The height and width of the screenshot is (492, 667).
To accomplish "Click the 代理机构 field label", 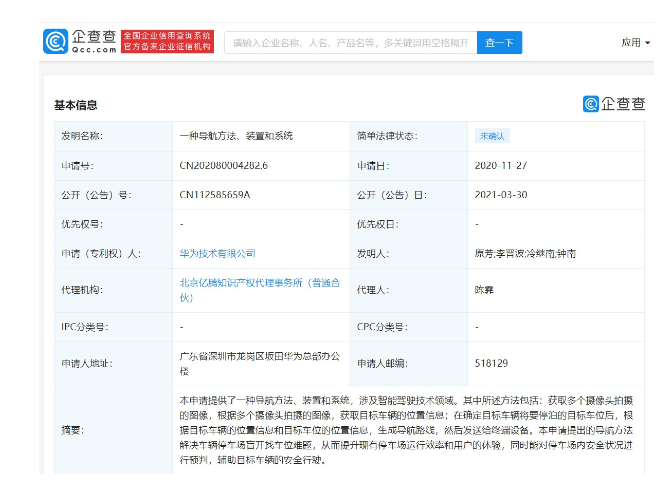I will click(x=82, y=290).
